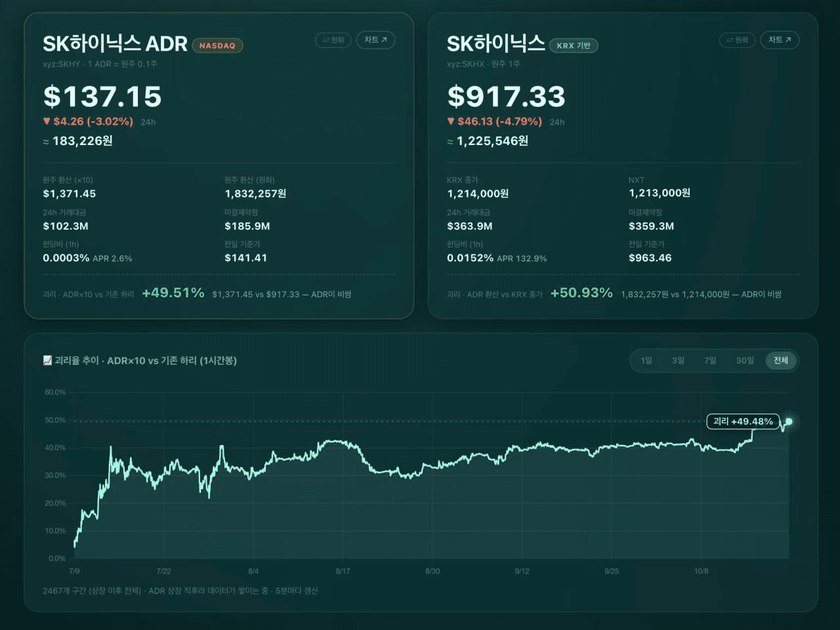The height and width of the screenshot is (630, 840).
Task: Open chart from SK하이닉스 ADR card
Action: click(x=375, y=40)
